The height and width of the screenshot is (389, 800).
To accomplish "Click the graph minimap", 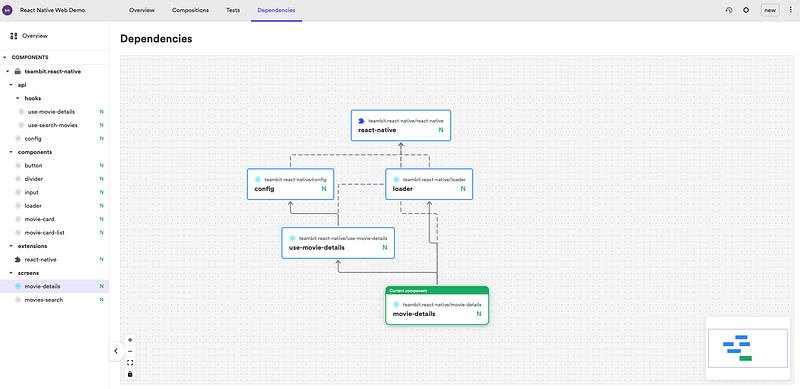I will coord(747,348).
